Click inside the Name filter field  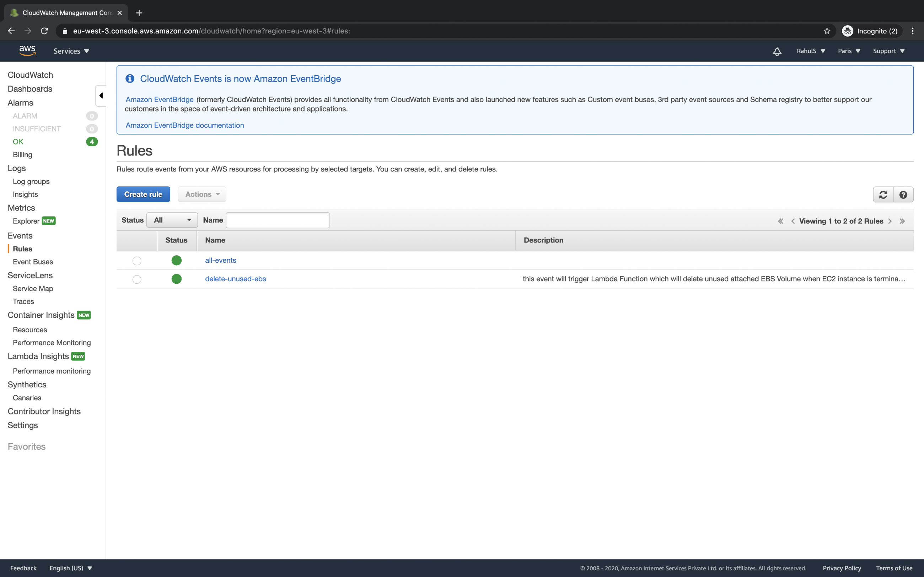[278, 220]
